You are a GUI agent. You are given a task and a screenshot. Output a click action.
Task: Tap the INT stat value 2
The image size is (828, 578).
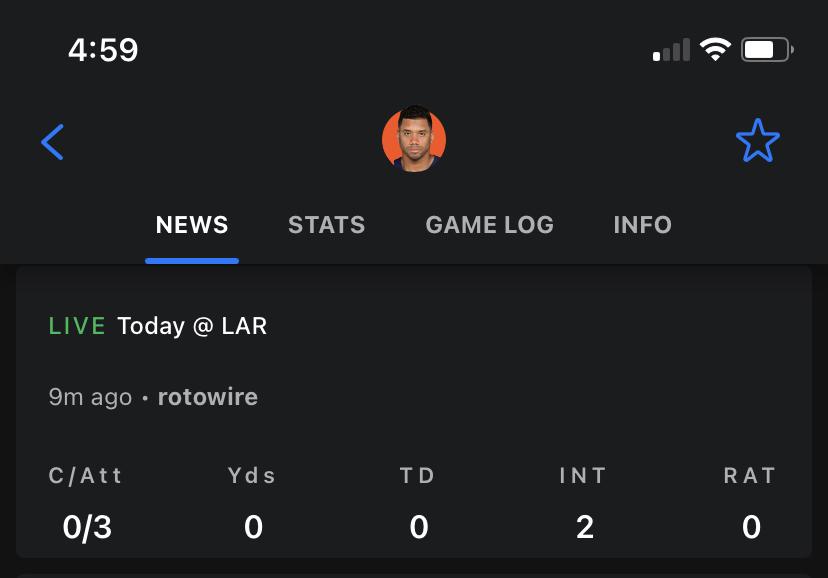585,526
